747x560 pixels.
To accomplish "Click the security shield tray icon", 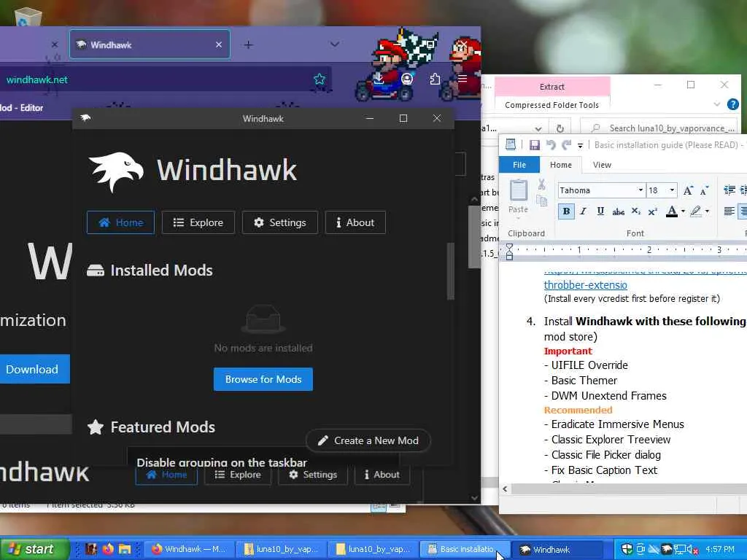I will point(627,549).
